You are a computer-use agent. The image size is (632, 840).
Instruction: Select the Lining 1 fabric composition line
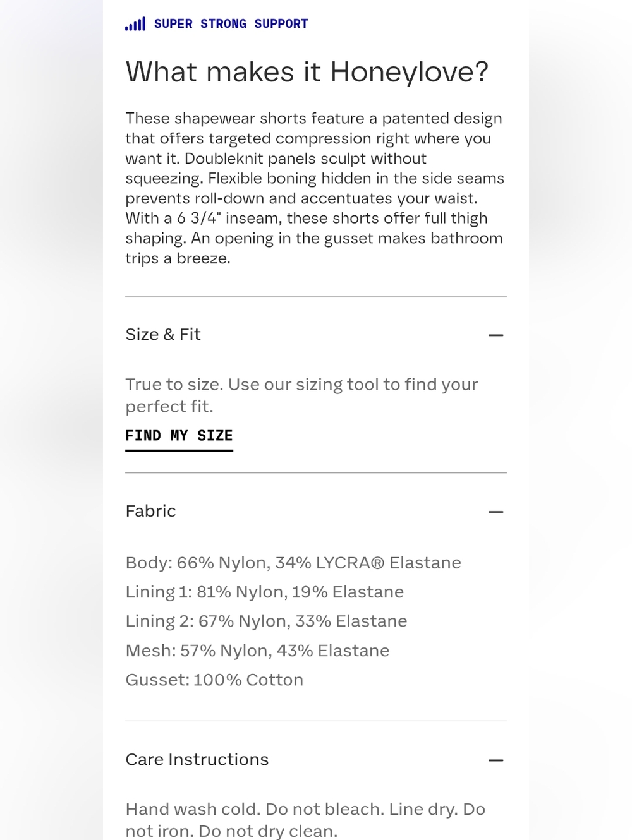coord(264,592)
